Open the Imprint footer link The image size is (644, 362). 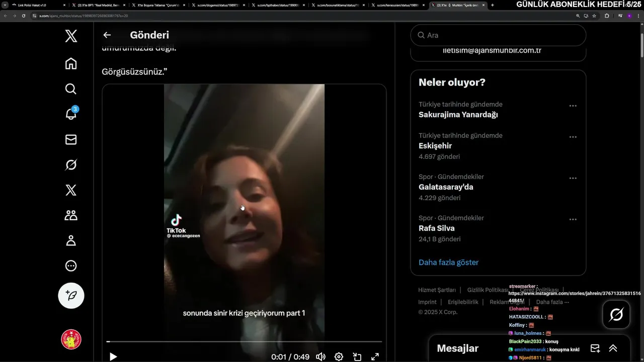coord(427,302)
